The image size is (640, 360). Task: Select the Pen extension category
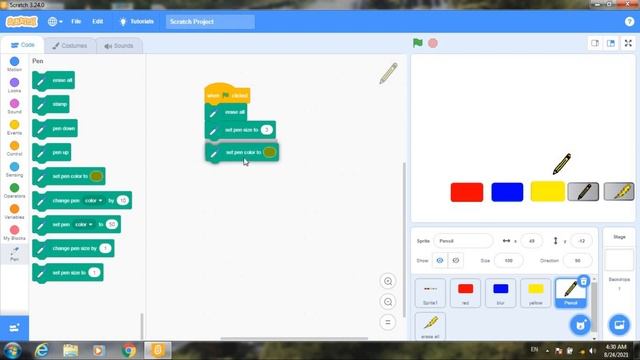(14, 254)
